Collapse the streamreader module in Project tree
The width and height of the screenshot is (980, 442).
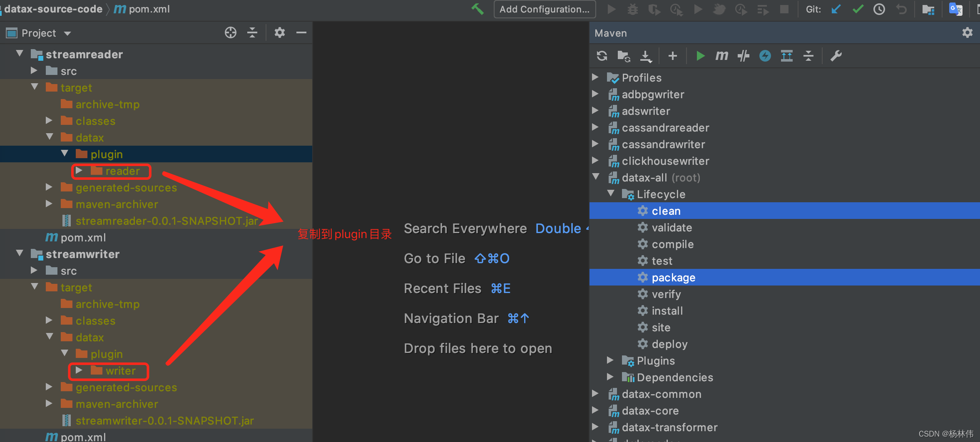[x=19, y=54]
